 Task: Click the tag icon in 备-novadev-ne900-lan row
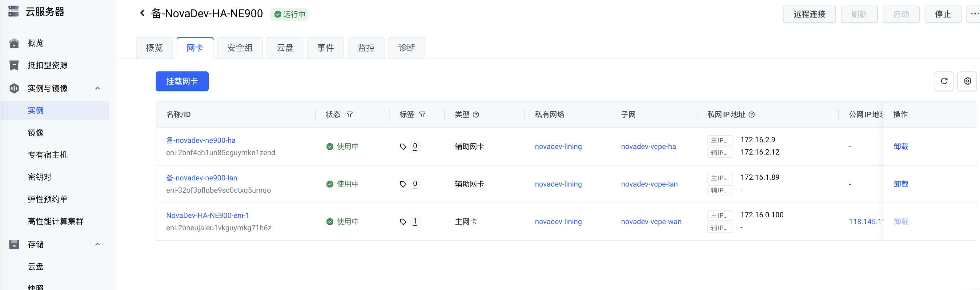(x=403, y=184)
